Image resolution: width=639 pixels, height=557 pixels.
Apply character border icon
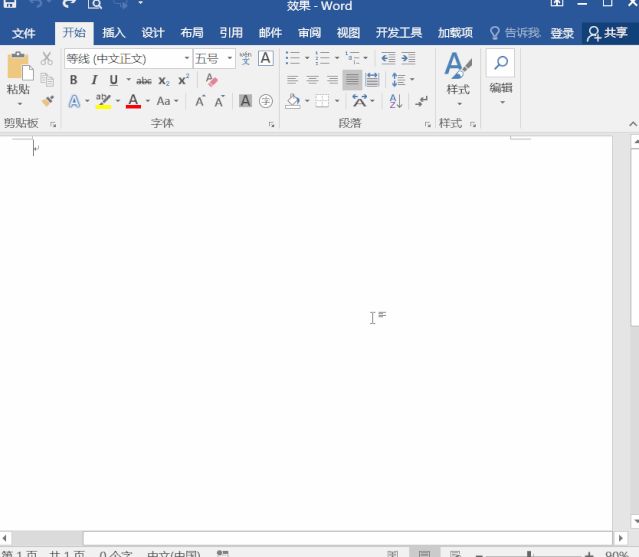tap(266, 58)
